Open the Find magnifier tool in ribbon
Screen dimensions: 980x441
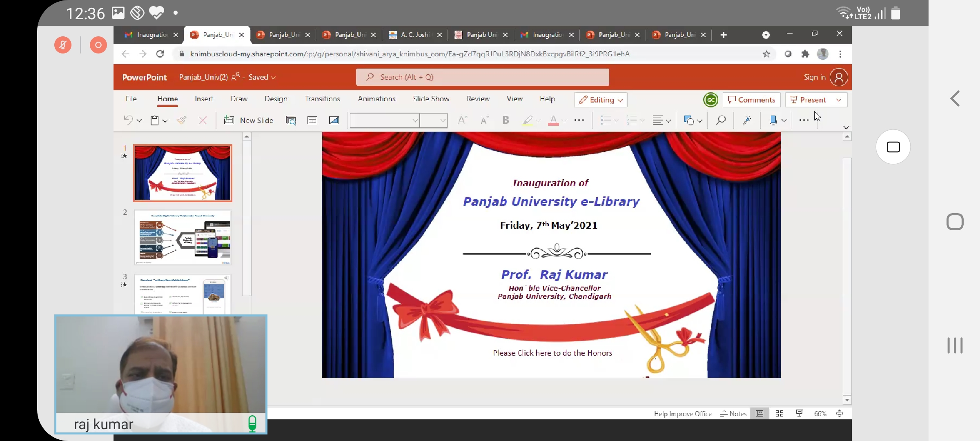point(721,120)
